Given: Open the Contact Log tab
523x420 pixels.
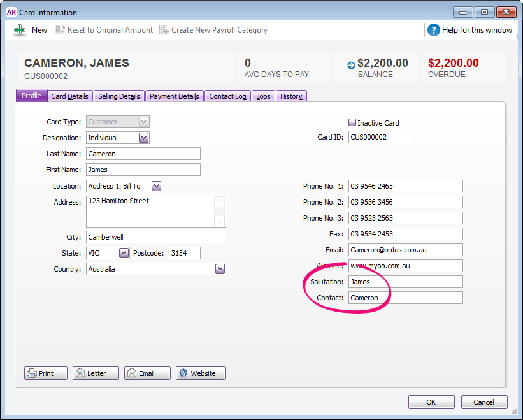Looking at the screenshot, I should click(227, 96).
